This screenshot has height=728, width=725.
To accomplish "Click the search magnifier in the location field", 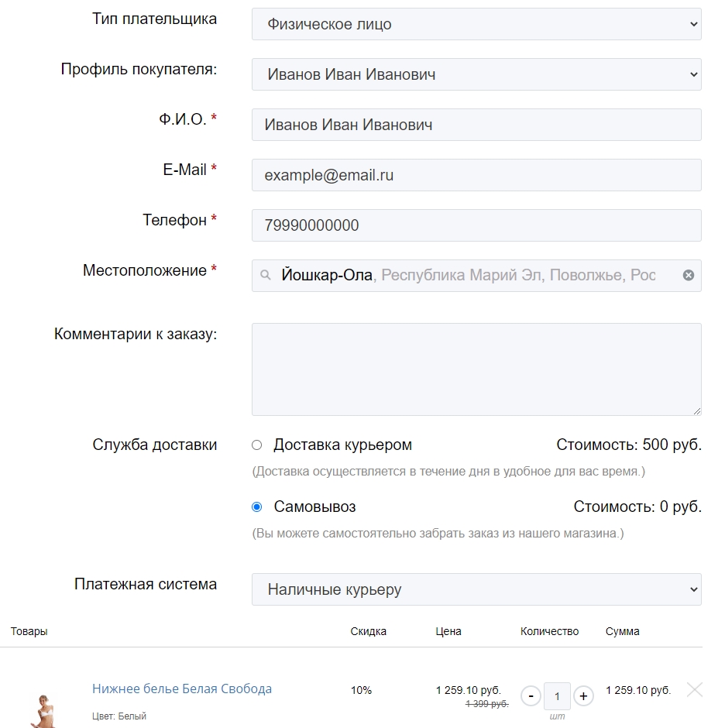I will 266,276.
